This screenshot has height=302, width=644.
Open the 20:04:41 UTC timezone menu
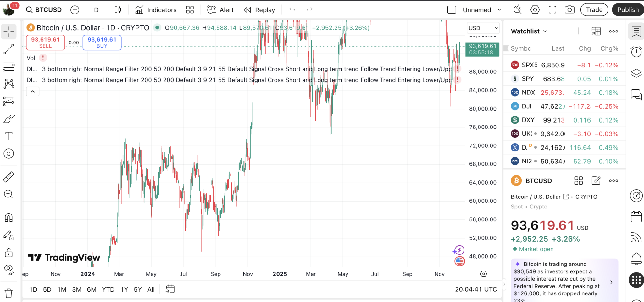(476, 289)
